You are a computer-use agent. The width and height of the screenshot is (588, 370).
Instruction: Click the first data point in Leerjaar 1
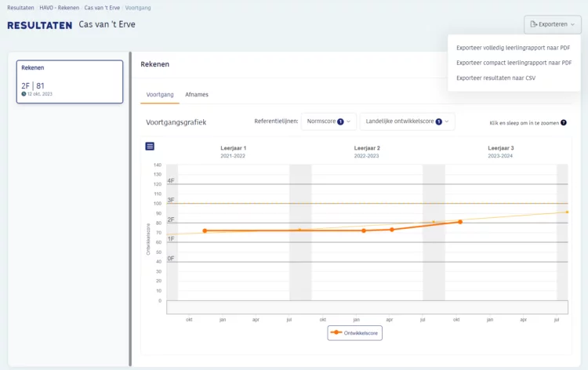tap(205, 231)
